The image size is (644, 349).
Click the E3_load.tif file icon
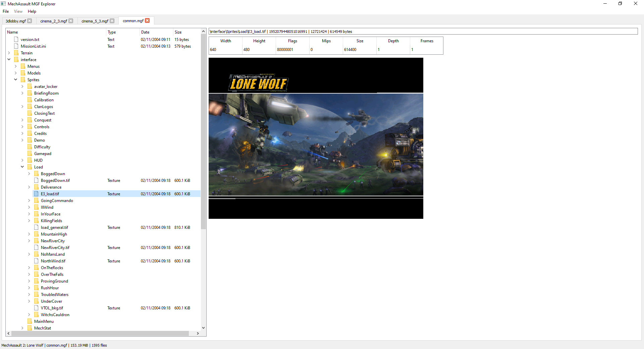[36, 194]
